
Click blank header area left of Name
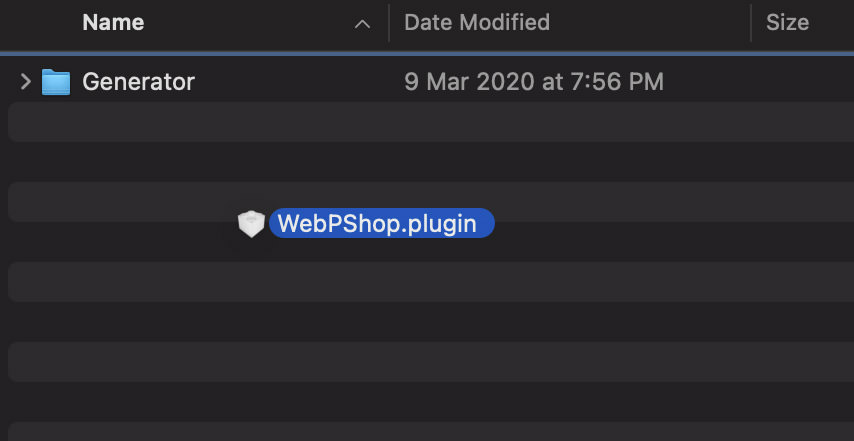pos(40,22)
